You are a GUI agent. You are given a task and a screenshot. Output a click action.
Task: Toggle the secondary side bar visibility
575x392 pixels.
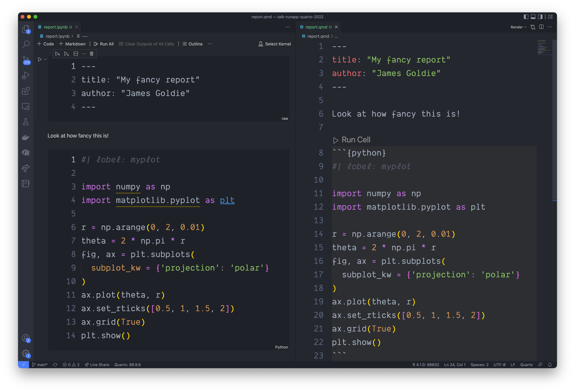click(540, 17)
